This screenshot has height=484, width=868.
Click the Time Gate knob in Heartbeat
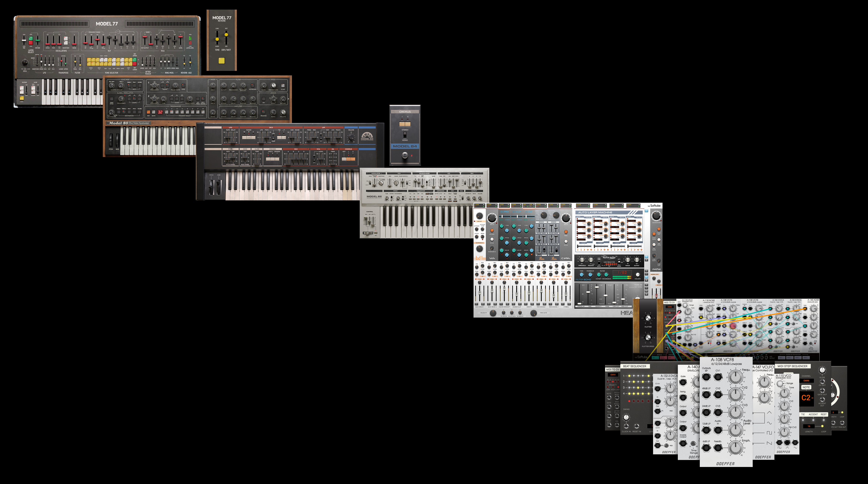click(x=534, y=313)
